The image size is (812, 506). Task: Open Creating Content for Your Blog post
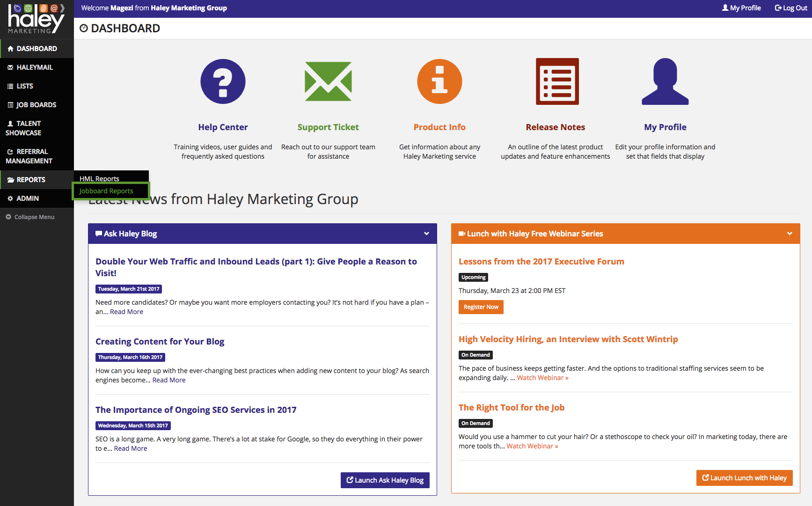click(160, 342)
